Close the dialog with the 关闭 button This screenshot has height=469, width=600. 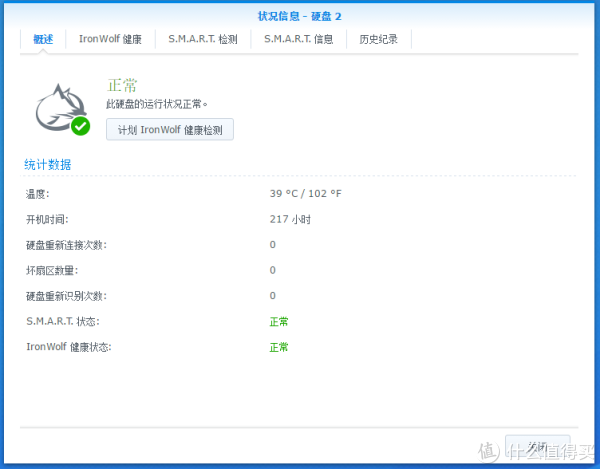pyautogui.click(x=537, y=446)
